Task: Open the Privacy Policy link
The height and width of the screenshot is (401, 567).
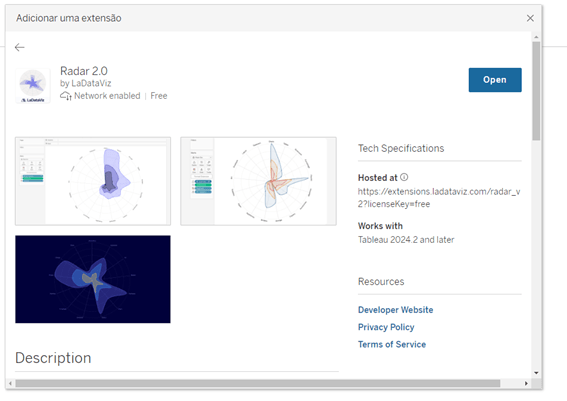Action: click(386, 327)
